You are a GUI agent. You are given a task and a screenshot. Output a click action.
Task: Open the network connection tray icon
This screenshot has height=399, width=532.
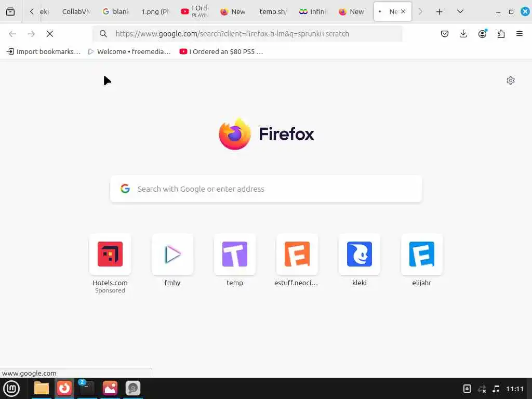482,389
